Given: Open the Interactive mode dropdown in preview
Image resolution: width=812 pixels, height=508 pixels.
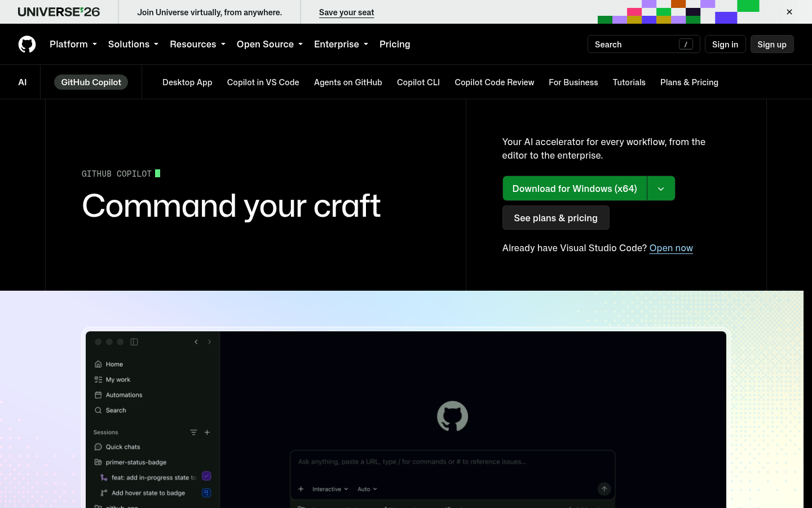Looking at the screenshot, I should point(330,489).
